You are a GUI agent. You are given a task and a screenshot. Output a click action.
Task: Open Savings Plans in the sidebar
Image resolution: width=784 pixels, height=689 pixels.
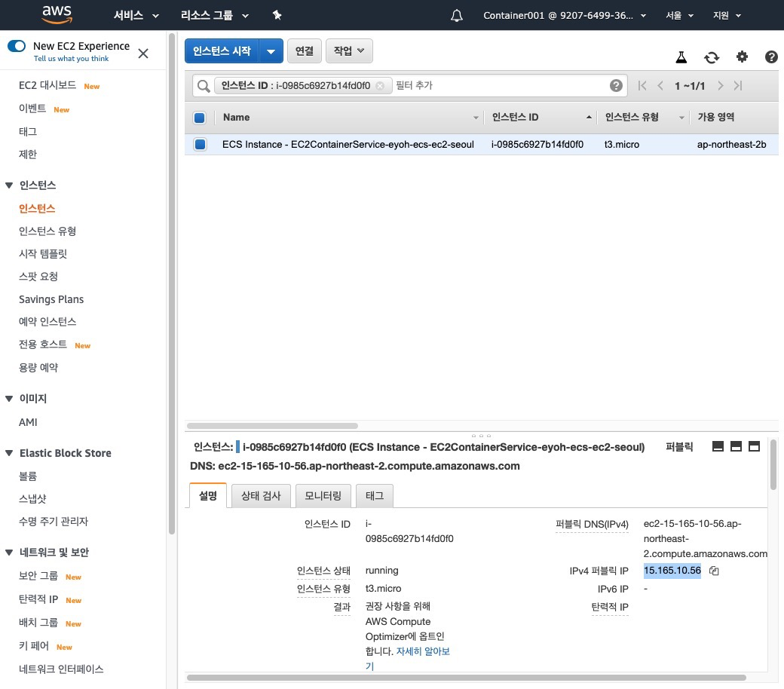(51, 299)
